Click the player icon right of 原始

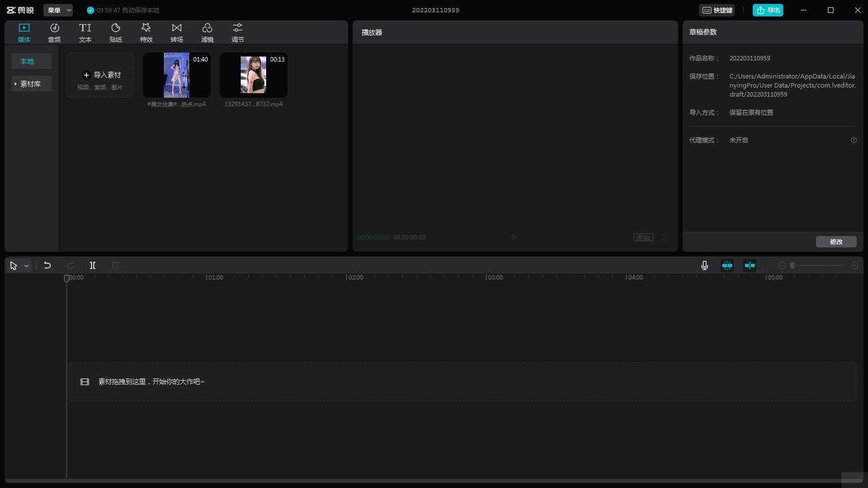pos(666,237)
